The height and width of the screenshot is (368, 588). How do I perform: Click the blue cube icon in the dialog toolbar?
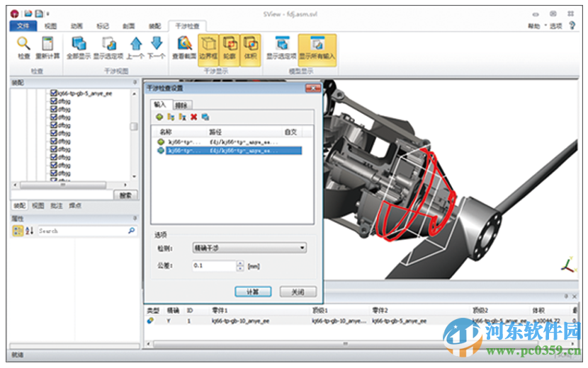point(205,117)
